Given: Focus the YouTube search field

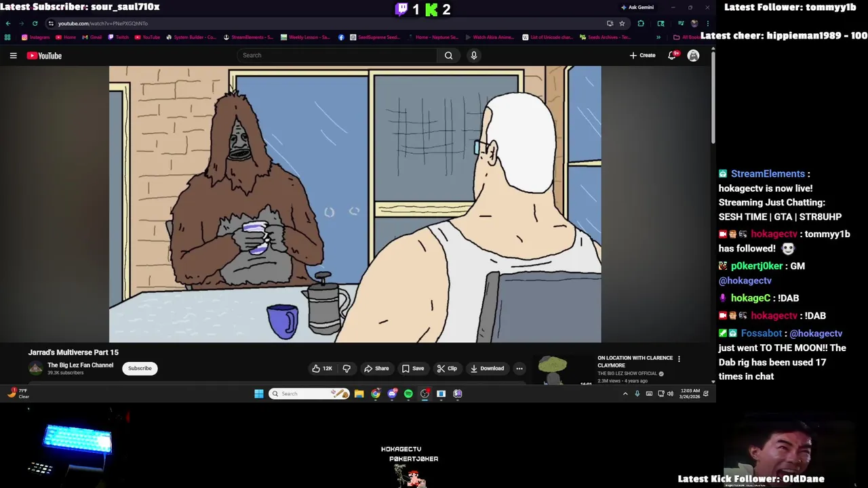Looking at the screenshot, I should point(337,56).
